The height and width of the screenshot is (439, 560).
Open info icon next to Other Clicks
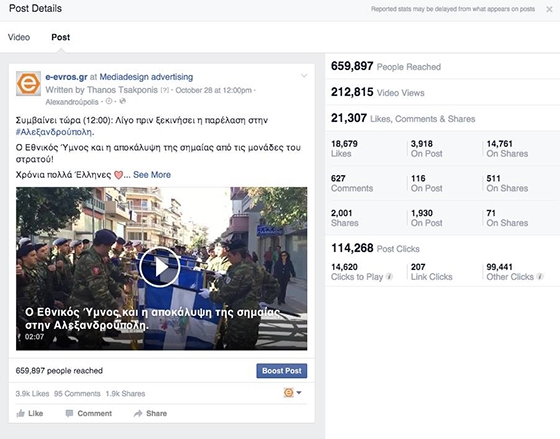tap(540, 276)
